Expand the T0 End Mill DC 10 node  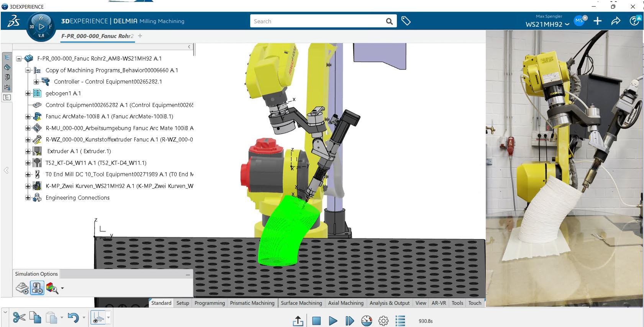tap(28, 175)
